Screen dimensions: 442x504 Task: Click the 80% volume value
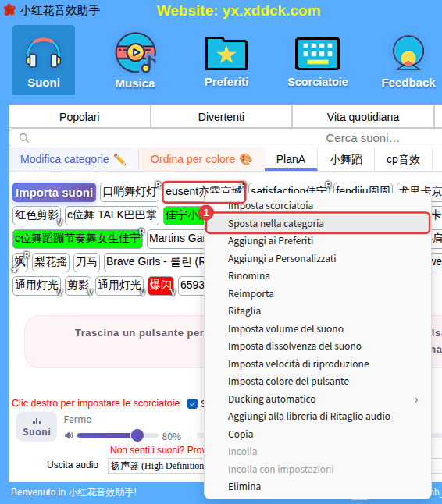172,436
